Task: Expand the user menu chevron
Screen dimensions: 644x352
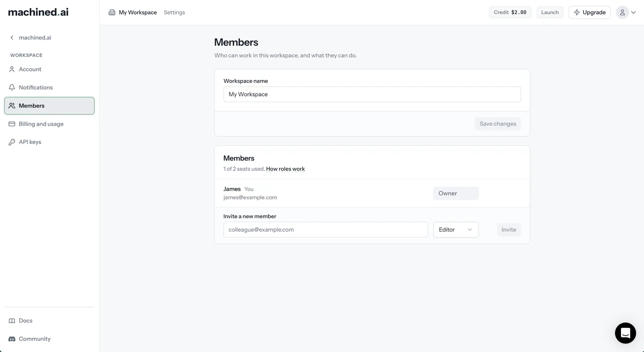Action: pos(633,12)
